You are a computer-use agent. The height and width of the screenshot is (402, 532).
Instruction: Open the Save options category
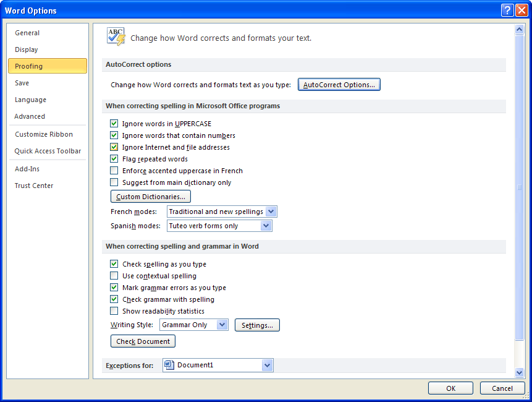(48, 83)
